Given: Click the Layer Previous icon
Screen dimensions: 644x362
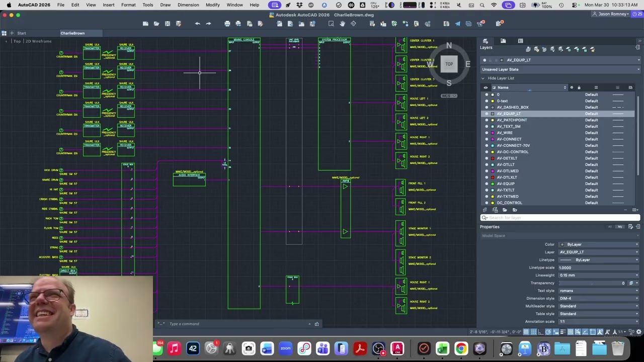Looking at the screenshot, I should (x=544, y=49).
